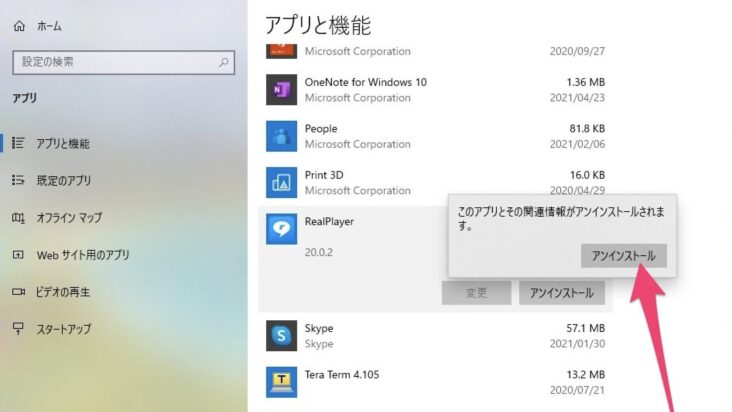
Task: Click the アプリと機能 list icon
Action: point(18,143)
